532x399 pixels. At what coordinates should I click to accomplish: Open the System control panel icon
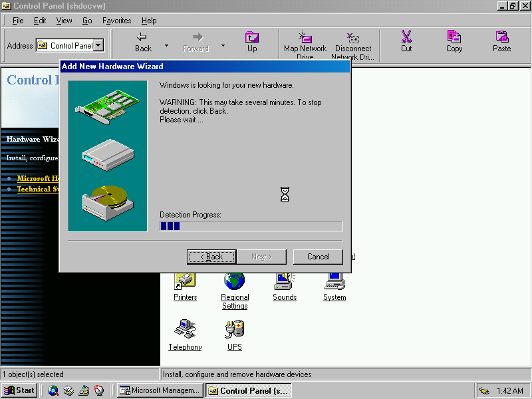pyautogui.click(x=334, y=282)
